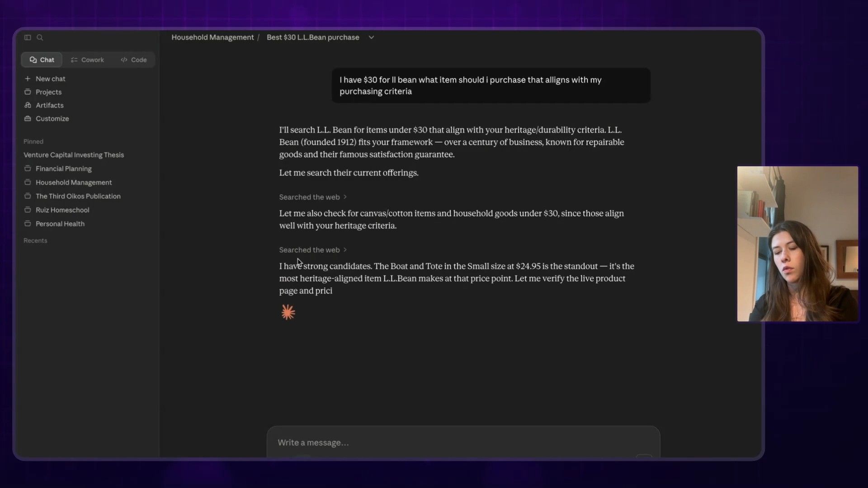
Task: Click the chat title Best $30 L.L.Bean purchase
Action: pos(313,38)
